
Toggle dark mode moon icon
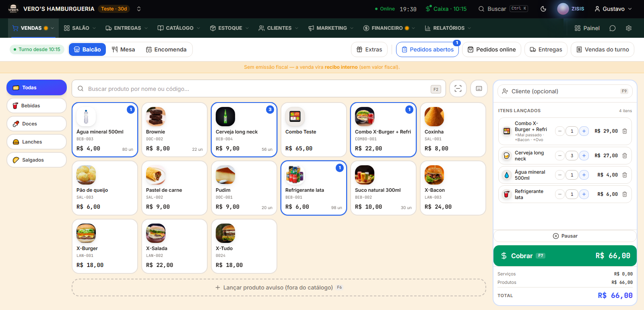pyautogui.click(x=543, y=9)
